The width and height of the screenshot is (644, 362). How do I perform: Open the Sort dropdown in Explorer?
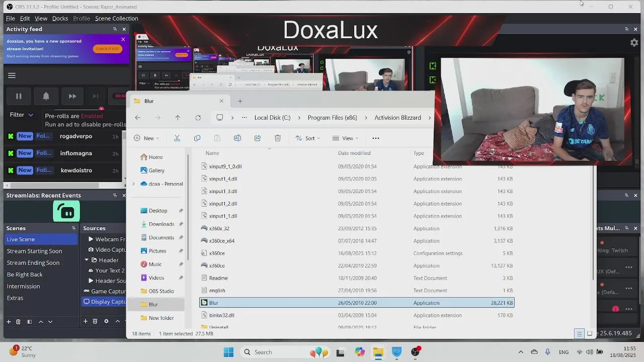pyautogui.click(x=307, y=138)
